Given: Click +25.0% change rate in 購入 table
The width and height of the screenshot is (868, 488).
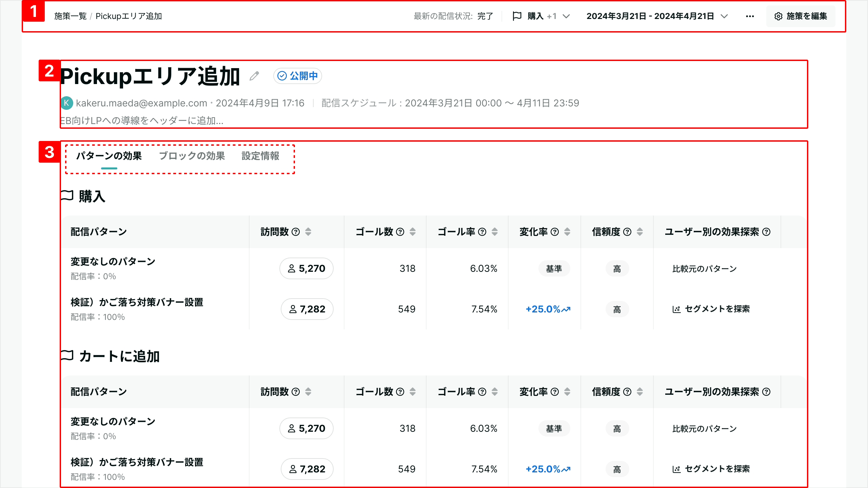Looking at the screenshot, I should click(548, 309).
